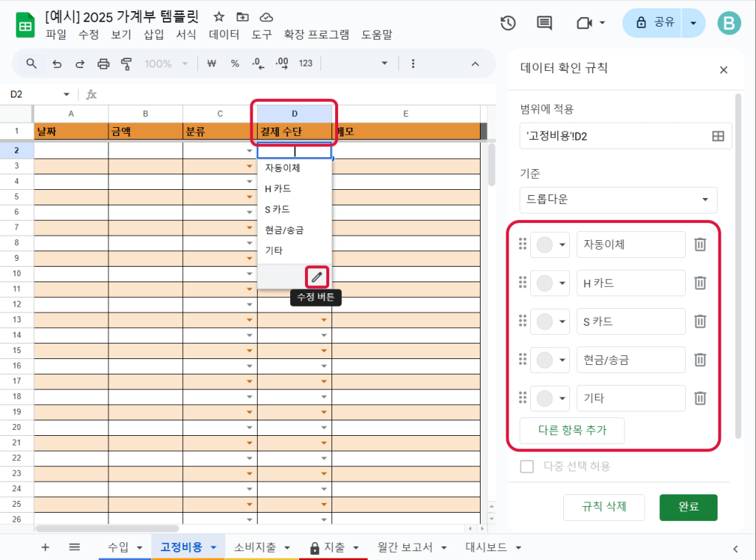
Task: Click the print icon in toolbar
Action: point(103,64)
